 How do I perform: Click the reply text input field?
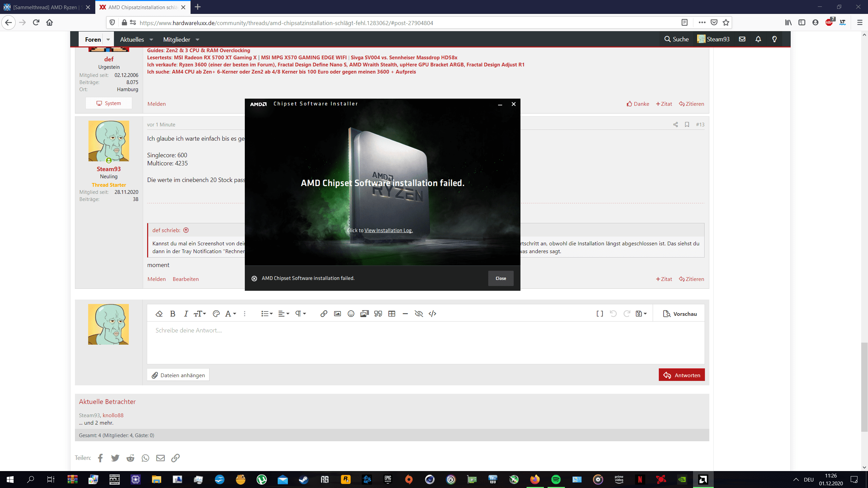tap(426, 342)
